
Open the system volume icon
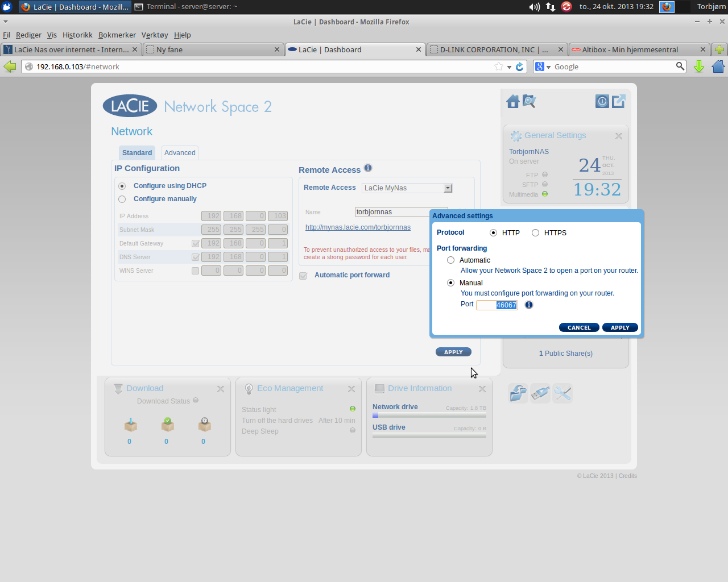535,7
